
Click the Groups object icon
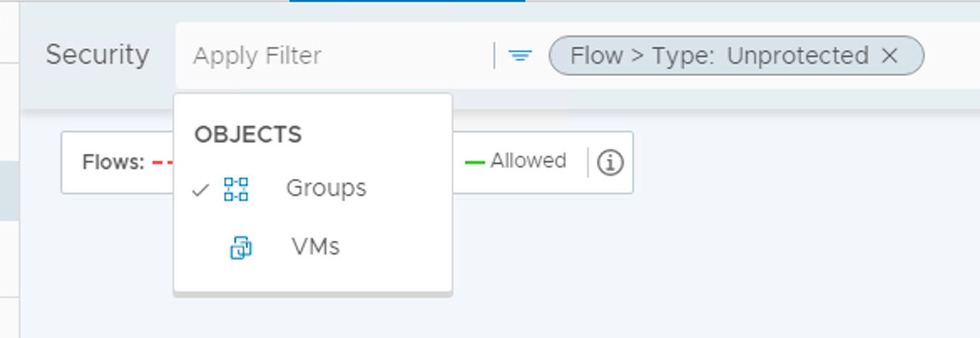click(x=236, y=189)
